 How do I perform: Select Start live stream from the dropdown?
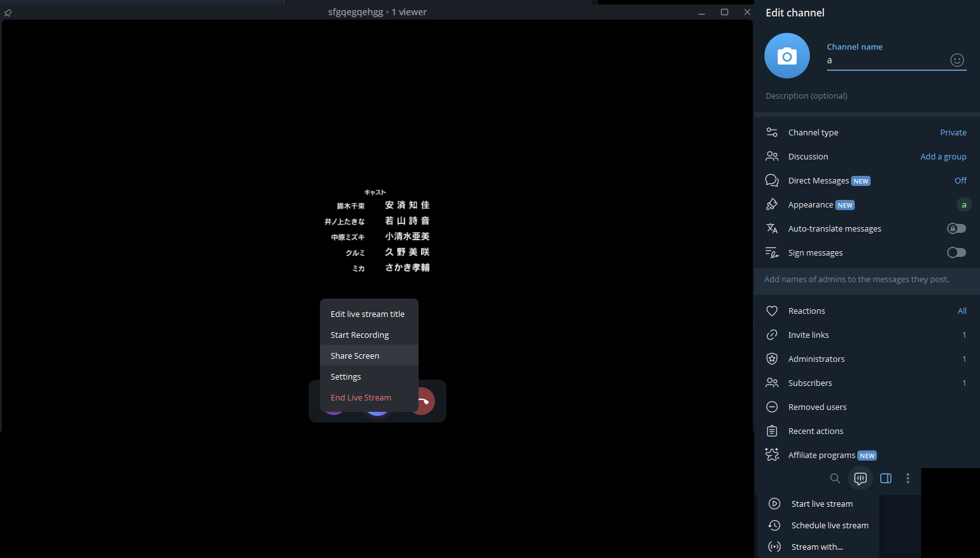click(818, 504)
